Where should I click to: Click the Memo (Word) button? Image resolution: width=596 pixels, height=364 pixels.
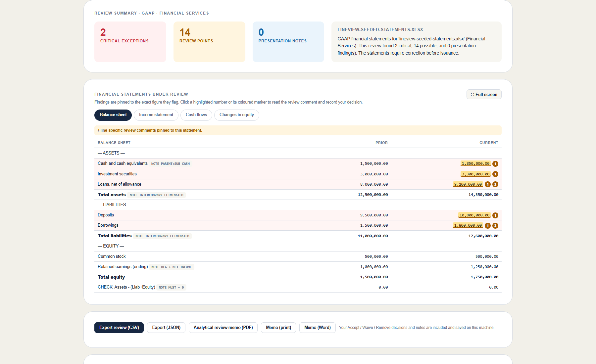(x=318, y=328)
